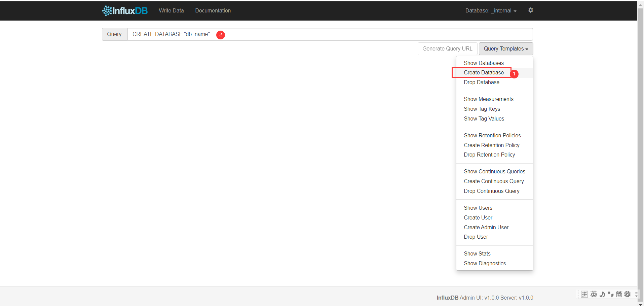The width and height of the screenshot is (644, 306).
Task: Open the Documentation link
Action: tap(213, 10)
